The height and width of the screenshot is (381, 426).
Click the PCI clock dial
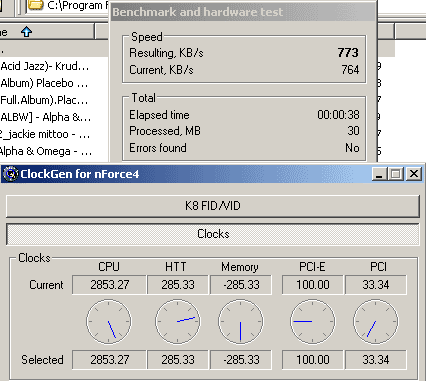pos(376,322)
